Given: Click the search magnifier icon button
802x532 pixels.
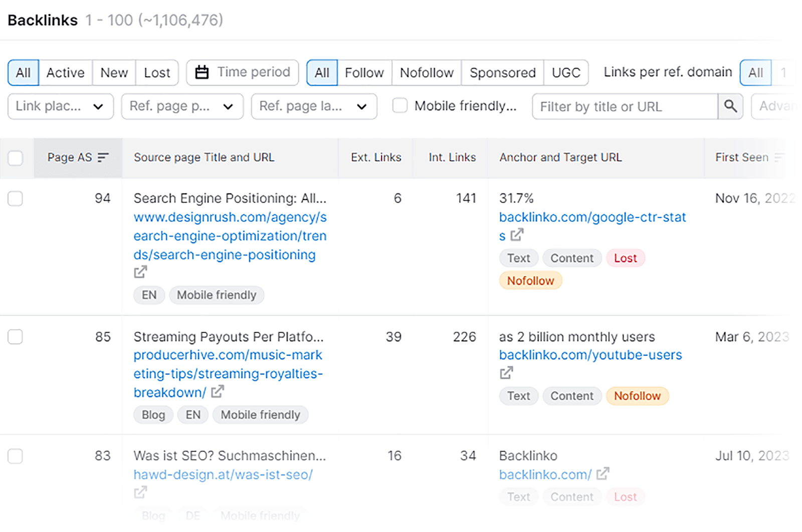Looking at the screenshot, I should [x=730, y=106].
